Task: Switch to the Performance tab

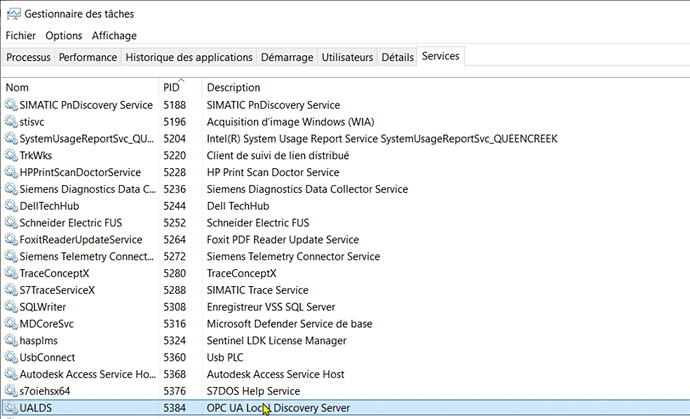Action: [x=88, y=57]
